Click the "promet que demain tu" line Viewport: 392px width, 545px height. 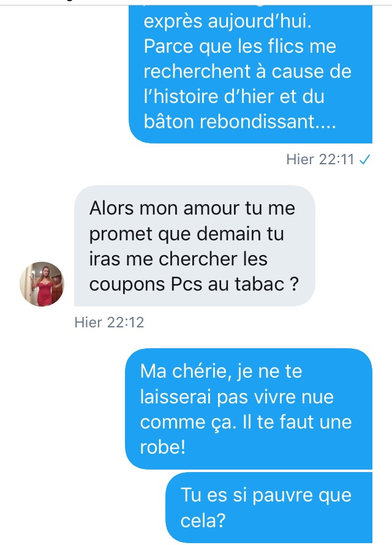pos(186,234)
